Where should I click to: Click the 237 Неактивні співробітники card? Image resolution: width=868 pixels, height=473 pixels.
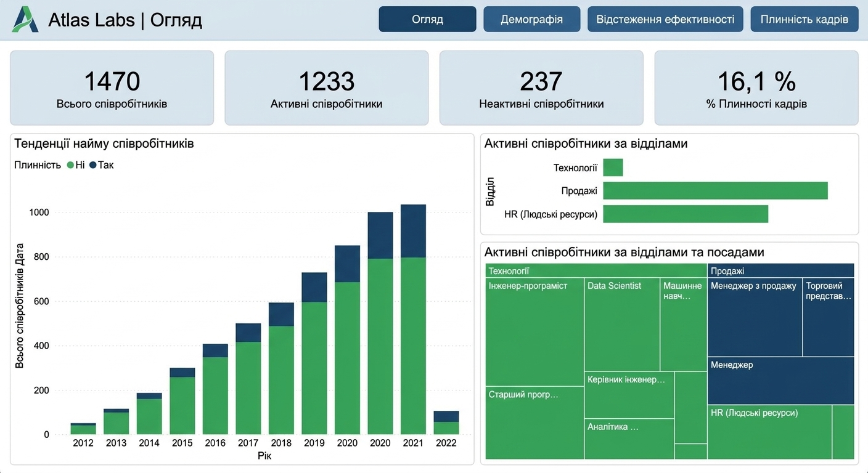(541, 88)
